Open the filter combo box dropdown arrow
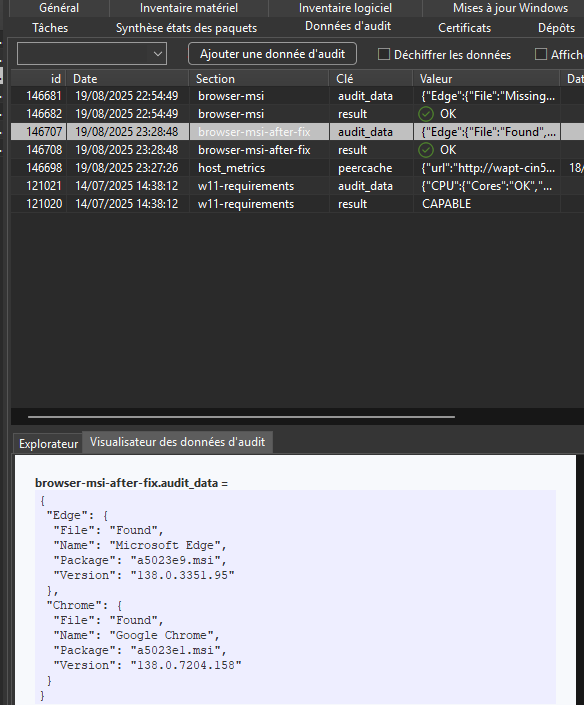 click(x=157, y=54)
